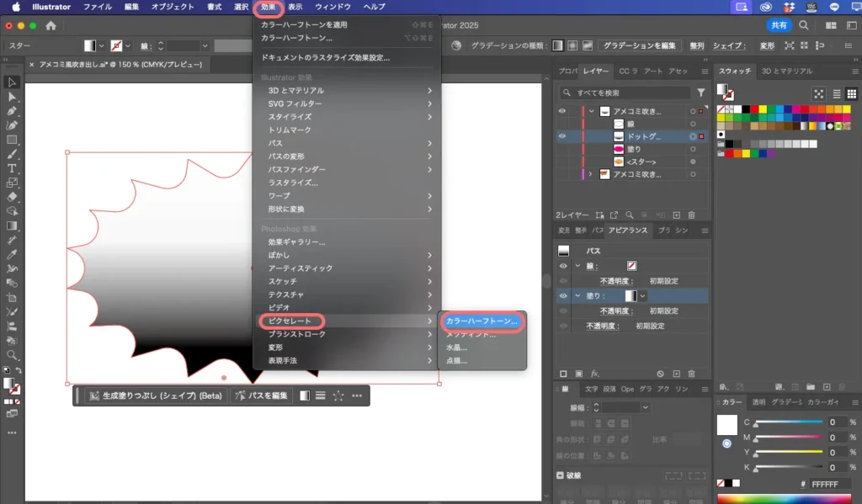This screenshot has width=862, height=504.
Task: Click the Layers panel filter icon
Action: 700,93
